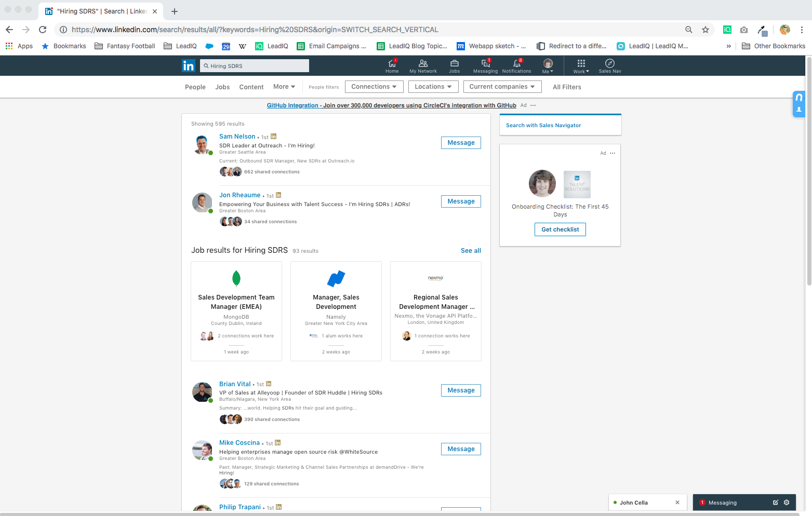This screenshot has width=812, height=516.
Task: Open the LinkedIn home logo
Action: [x=188, y=65]
